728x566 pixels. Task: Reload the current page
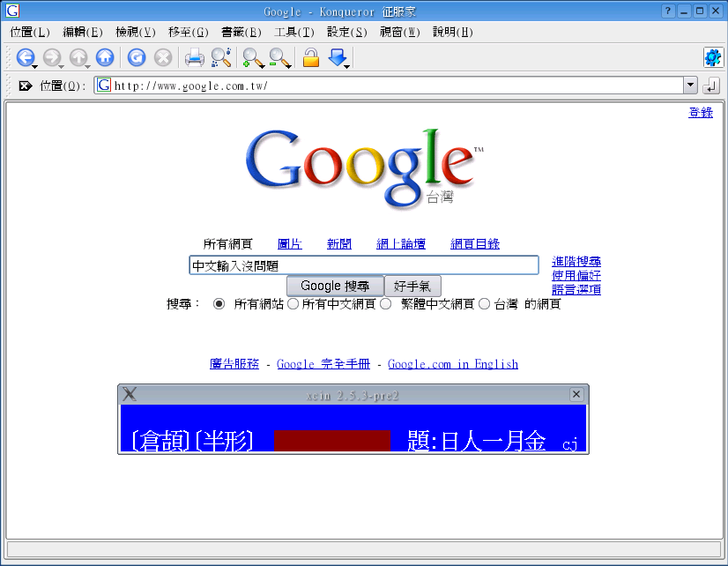click(x=137, y=58)
